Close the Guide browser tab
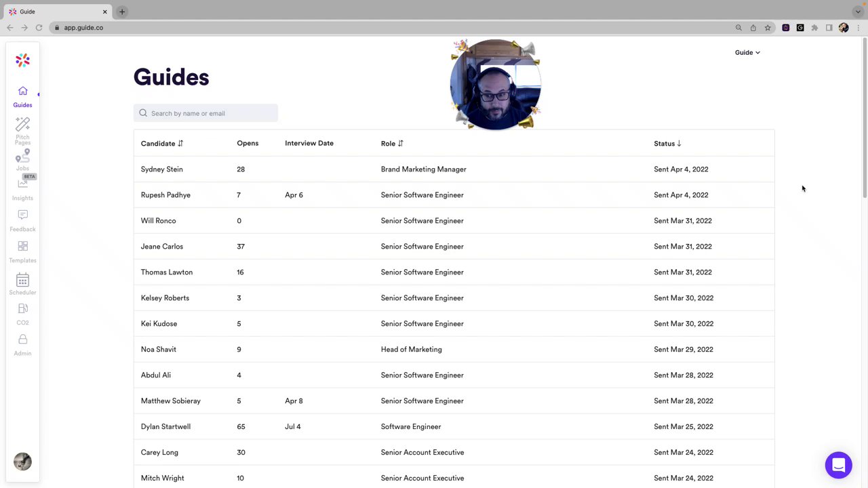Image resolution: width=868 pixels, height=488 pixels. (105, 12)
